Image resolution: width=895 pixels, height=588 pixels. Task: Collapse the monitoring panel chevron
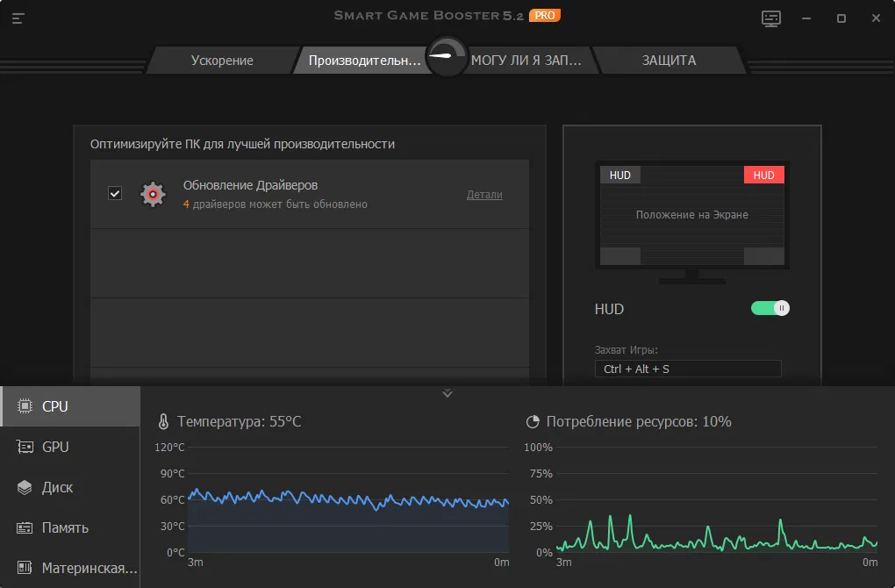(447, 393)
